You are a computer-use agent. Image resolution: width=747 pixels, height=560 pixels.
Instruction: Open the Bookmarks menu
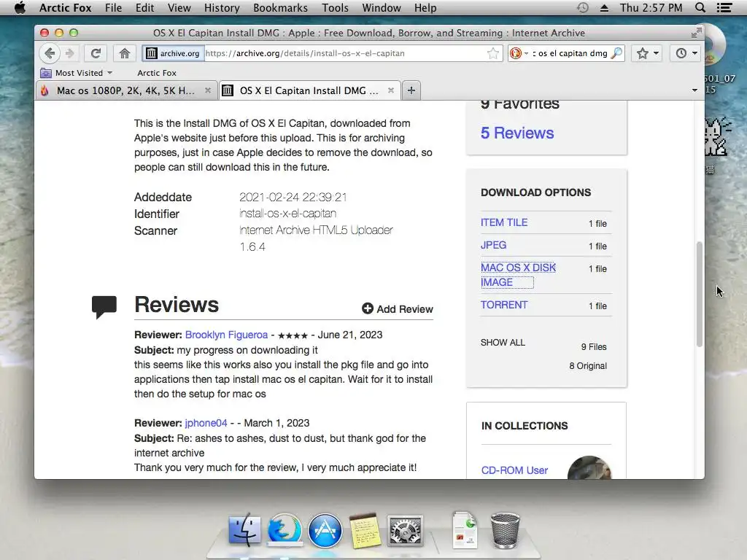click(281, 8)
